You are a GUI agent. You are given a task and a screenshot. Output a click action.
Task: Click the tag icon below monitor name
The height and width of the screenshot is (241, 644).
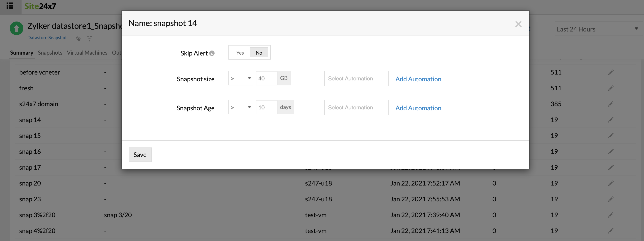coord(78,39)
